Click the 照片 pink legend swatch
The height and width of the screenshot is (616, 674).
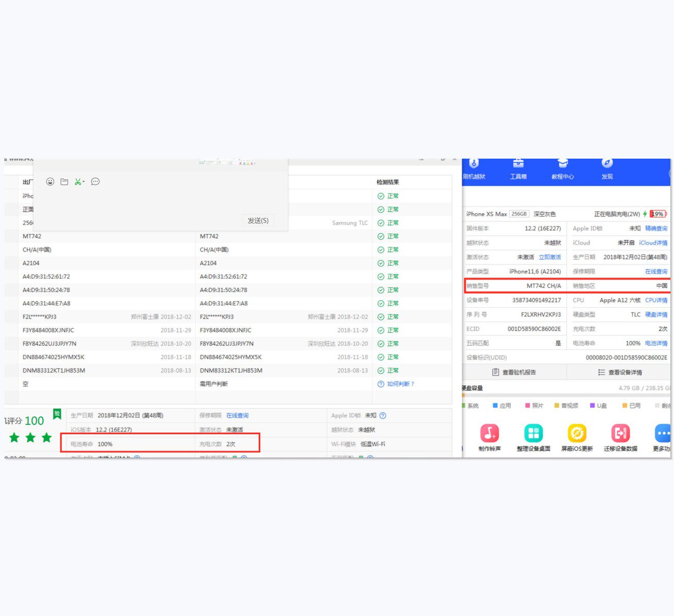[528, 406]
